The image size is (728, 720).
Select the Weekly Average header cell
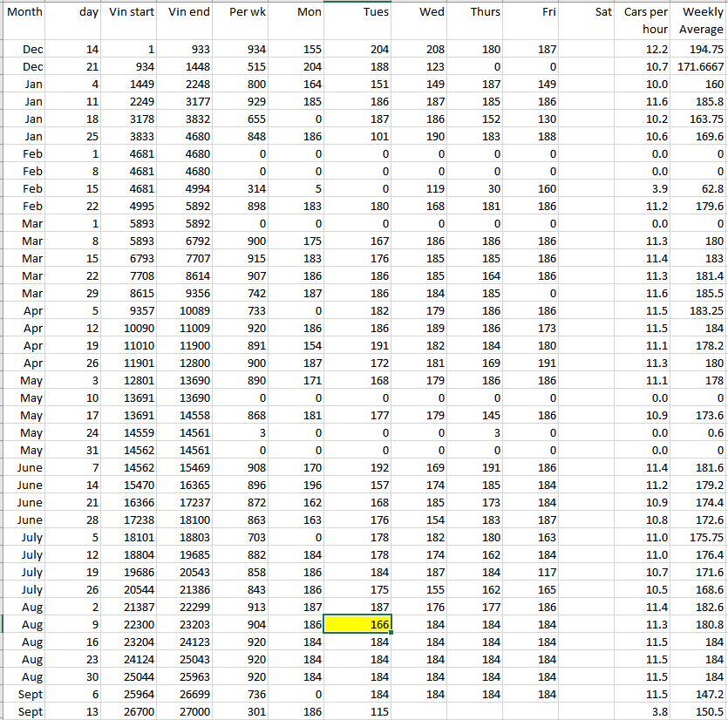tap(700, 21)
